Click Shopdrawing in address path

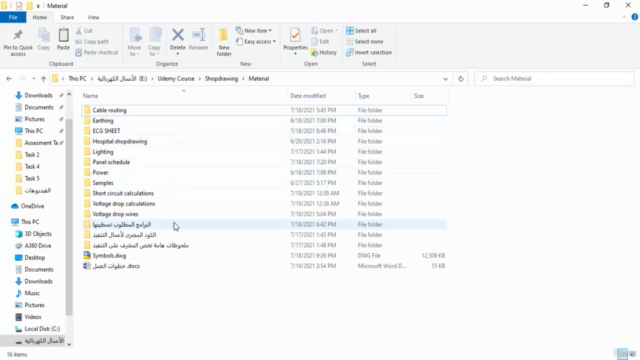221,79
